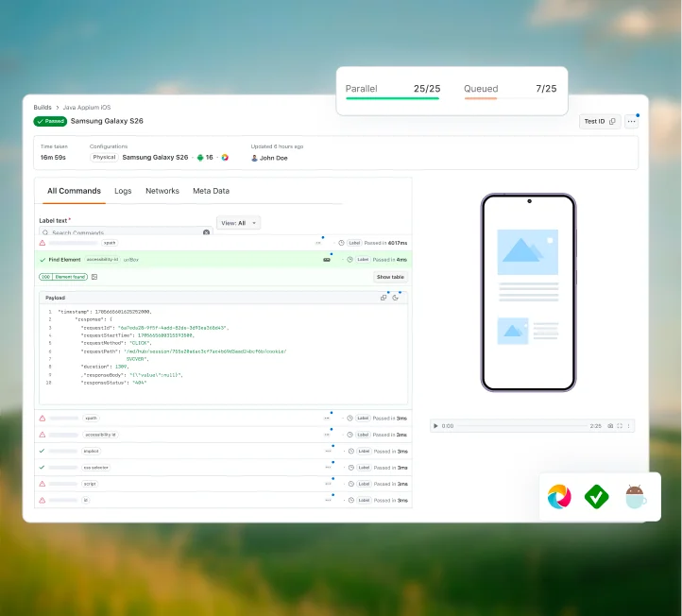
Task: Open more options on the id row
Action: point(328,501)
